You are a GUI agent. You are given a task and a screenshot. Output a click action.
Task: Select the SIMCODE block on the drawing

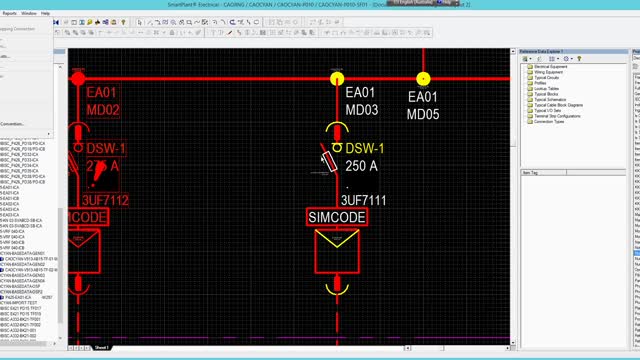(x=337, y=217)
